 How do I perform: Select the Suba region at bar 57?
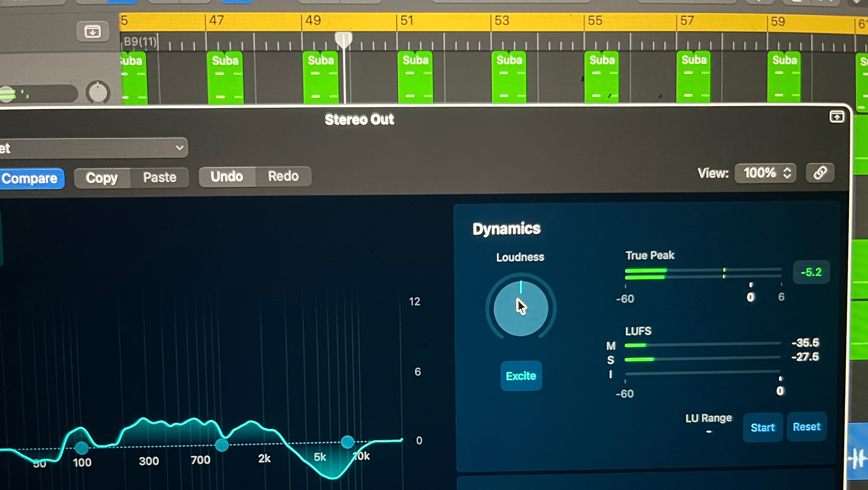coord(693,76)
